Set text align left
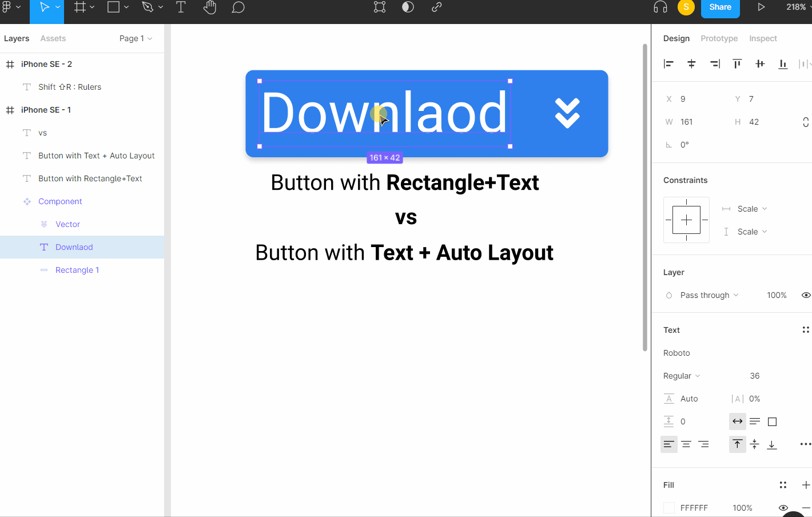Screen dimensions: 812x517 tap(669, 444)
